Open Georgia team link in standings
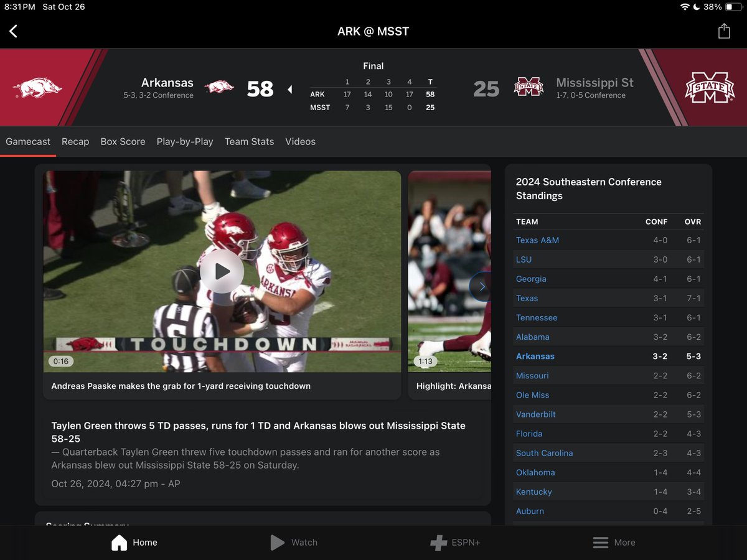This screenshot has height=560, width=747. pyautogui.click(x=531, y=279)
